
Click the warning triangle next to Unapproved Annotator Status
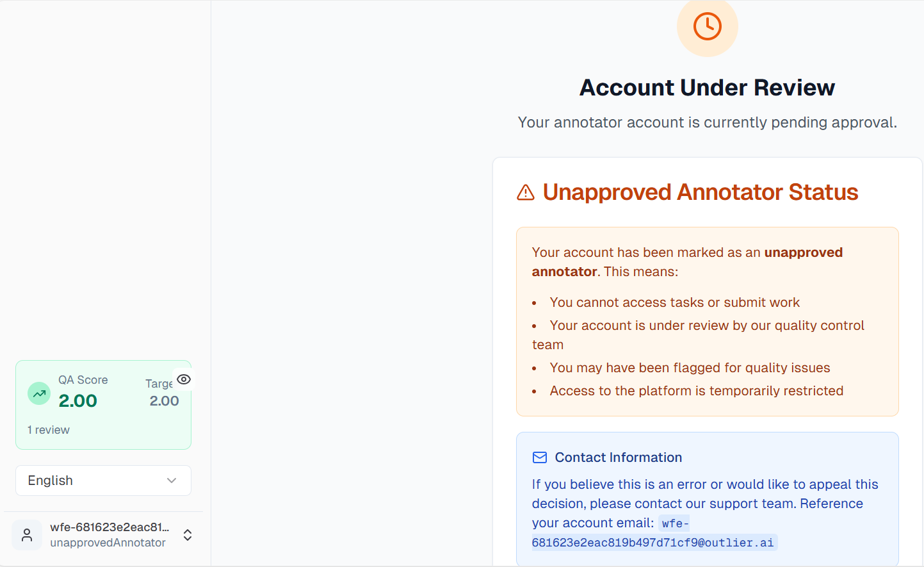pos(525,192)
